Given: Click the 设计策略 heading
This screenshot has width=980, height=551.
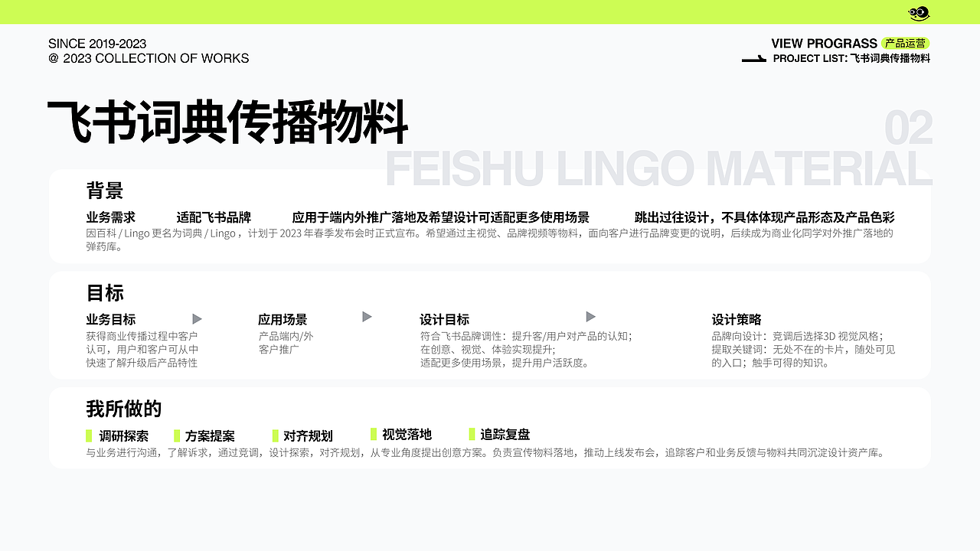Looking at the screenshot, I should tap(737, 320).
